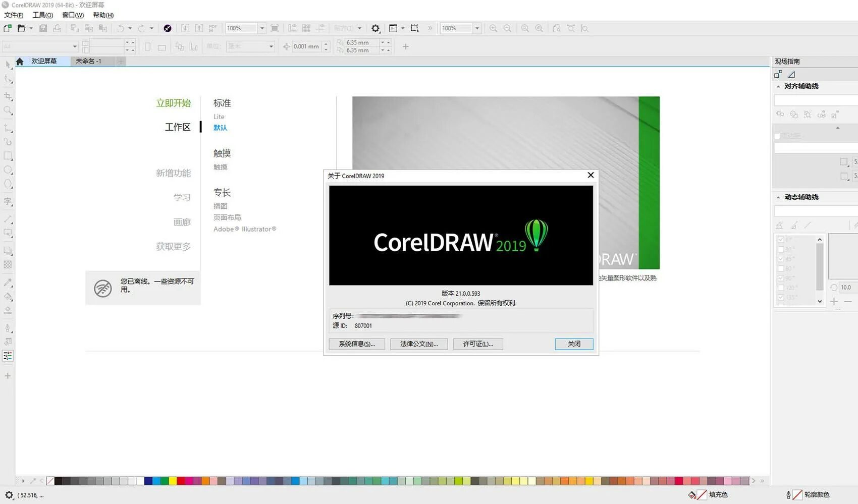Image resolution: width=858 pixels, height=504 pixels.
Task: Select the Crop tool in toolbox
Action: tap(8, 96)
